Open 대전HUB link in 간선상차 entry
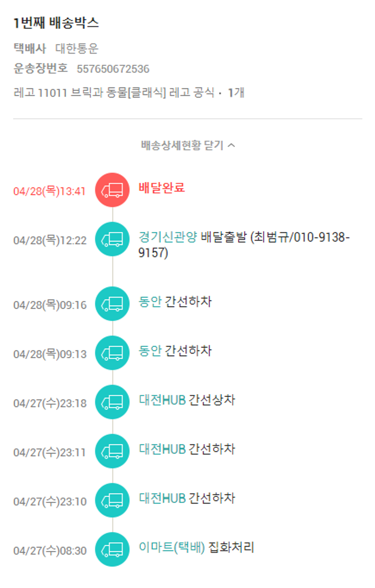Viewport: 375px width, 588px height. click(x=162, y=400)
